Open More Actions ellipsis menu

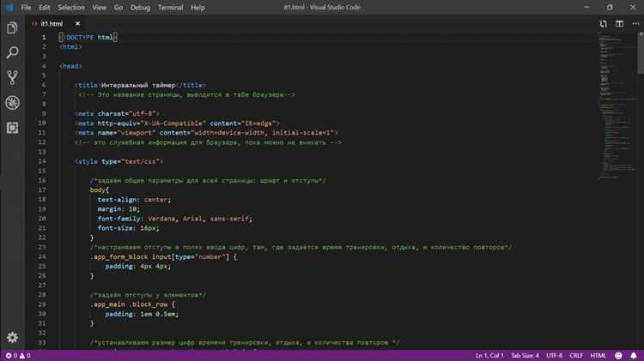pyautogui.click(x=635, y=24)
